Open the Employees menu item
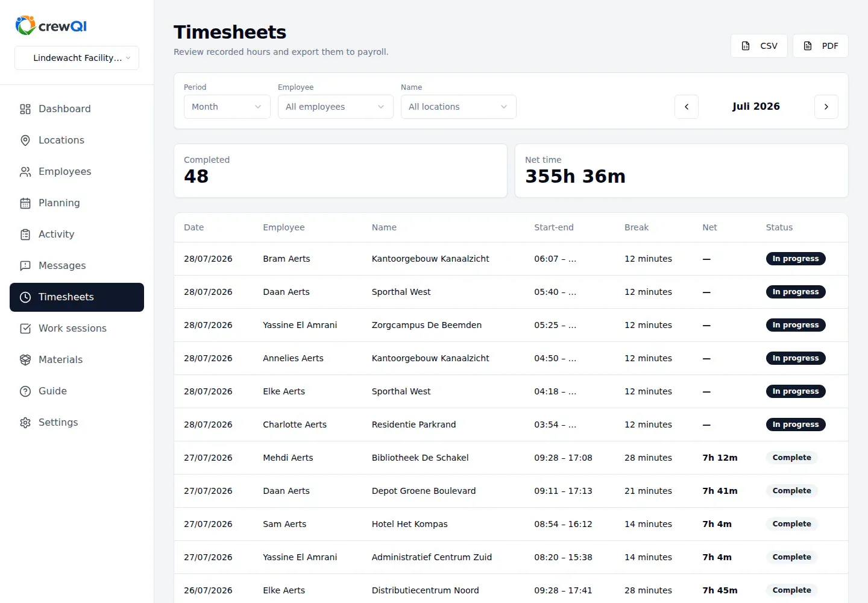Screen dimensions: 868x603 pos(77,172)
